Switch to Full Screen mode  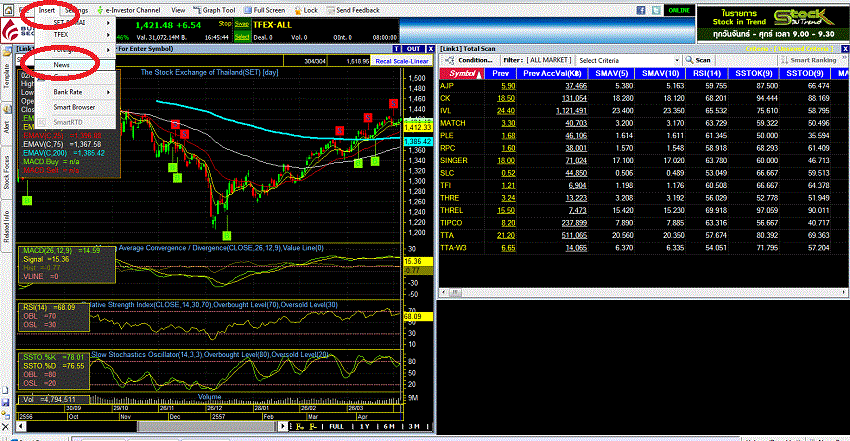(x=265, y=10)
